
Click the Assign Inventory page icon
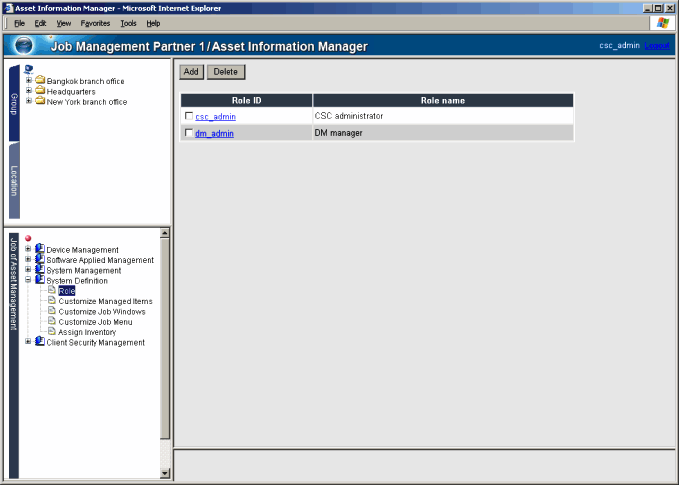click(52, 332)
